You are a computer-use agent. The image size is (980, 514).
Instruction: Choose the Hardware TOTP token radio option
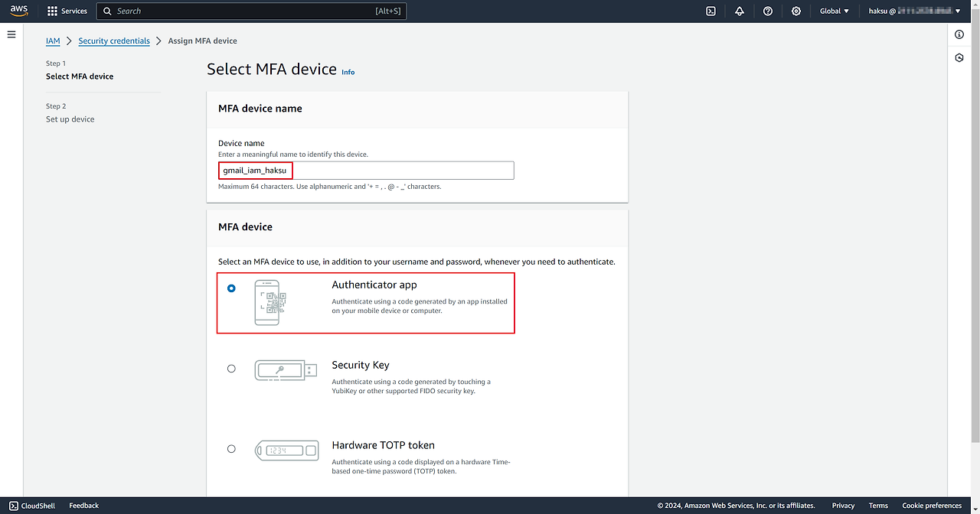point(231,449)
